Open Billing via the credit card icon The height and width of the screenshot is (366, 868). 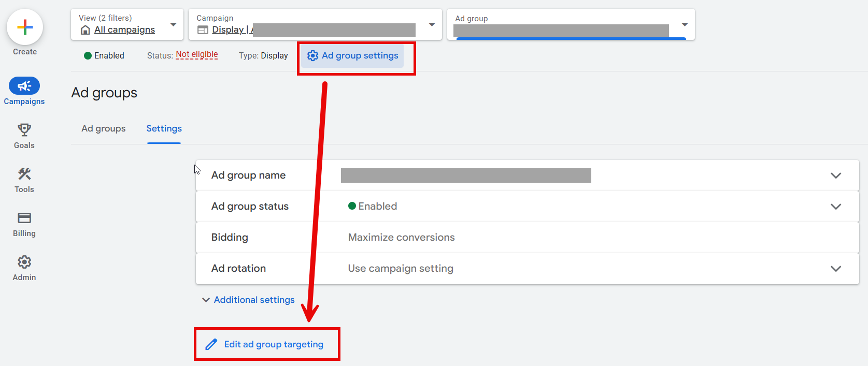tap(24, 217)
